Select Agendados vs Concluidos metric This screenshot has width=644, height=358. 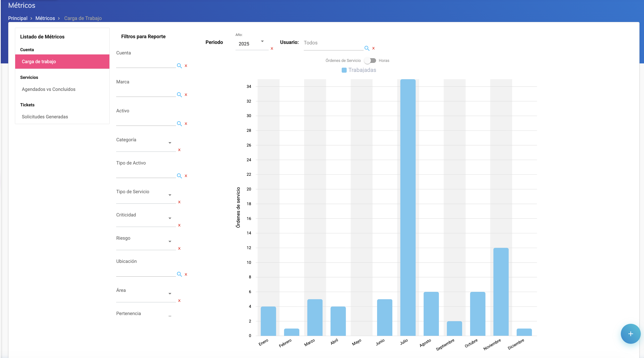[49, 89]
